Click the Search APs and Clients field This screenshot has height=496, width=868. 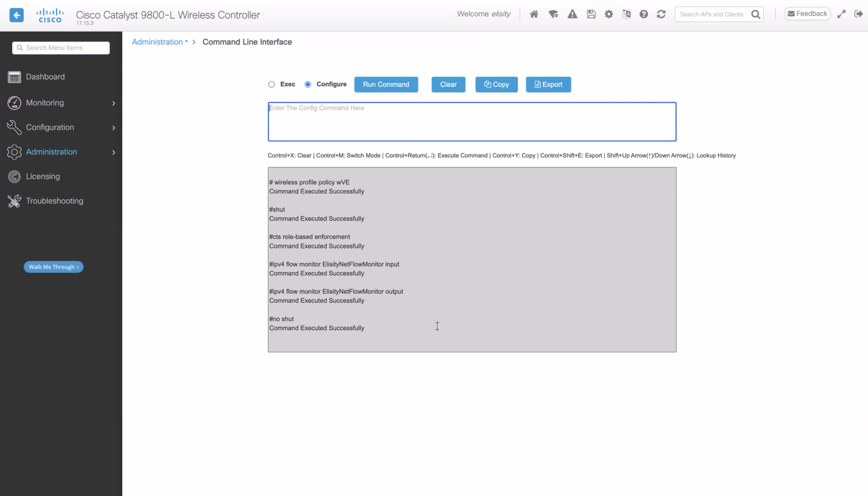tap(719, 14)
